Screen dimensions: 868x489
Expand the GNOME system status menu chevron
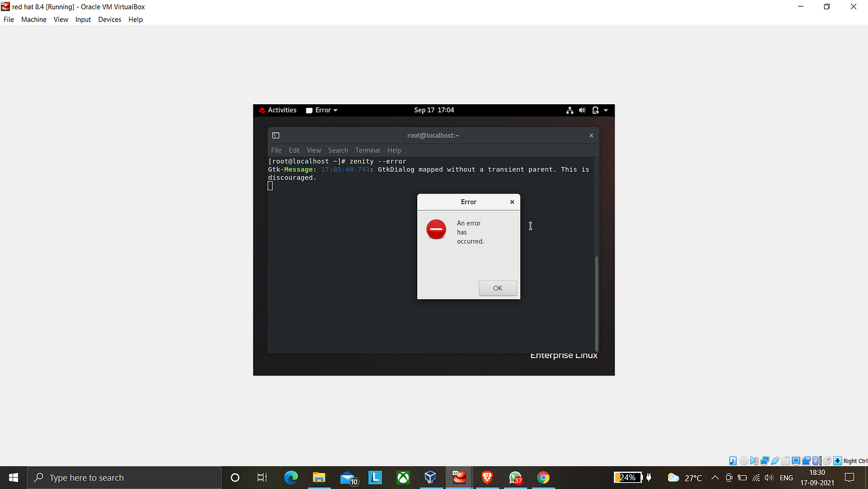coord(606,110)
